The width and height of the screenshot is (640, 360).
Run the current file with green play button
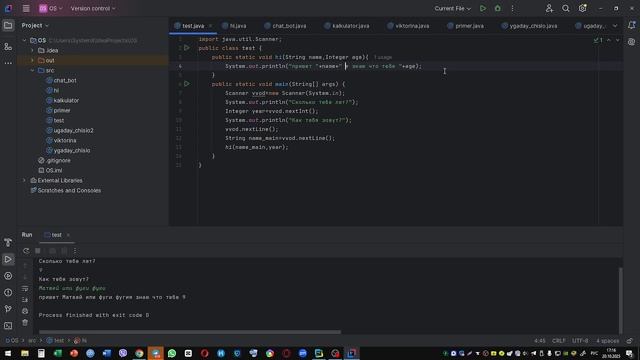click(x=483, y=8)
